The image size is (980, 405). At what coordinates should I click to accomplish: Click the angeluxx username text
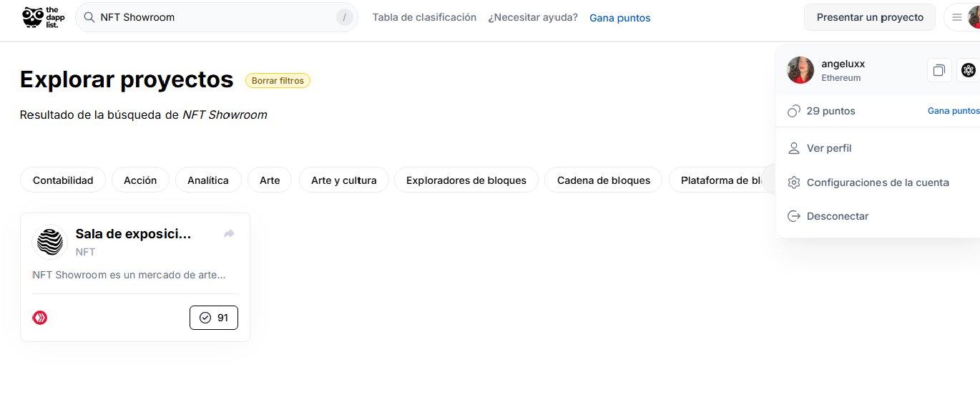point(843,64)
